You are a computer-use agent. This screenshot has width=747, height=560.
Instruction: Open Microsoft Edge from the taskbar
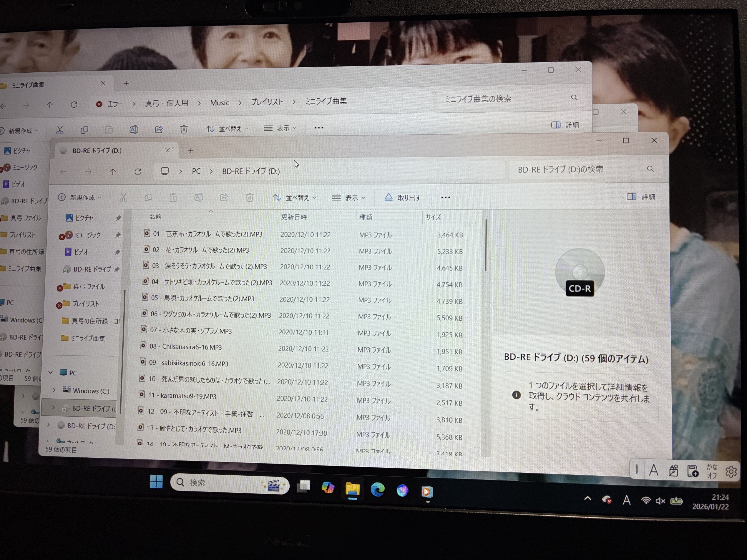coord(378,489)
